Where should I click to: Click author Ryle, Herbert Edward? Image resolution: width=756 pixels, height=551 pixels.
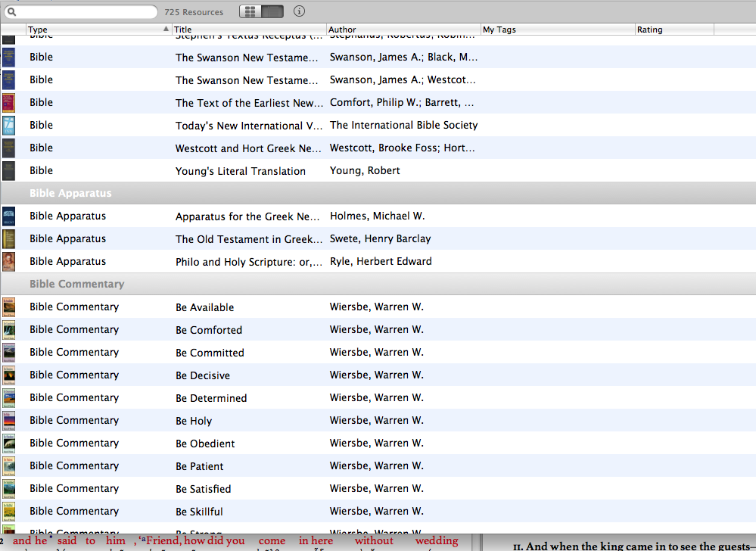pyautogui.click(x=381, y=261)
